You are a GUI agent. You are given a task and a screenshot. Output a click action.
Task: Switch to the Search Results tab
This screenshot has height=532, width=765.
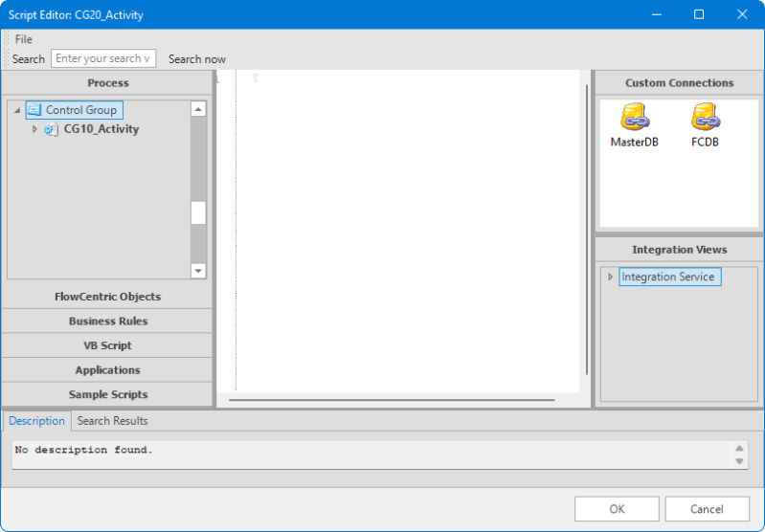click(112, 421)
